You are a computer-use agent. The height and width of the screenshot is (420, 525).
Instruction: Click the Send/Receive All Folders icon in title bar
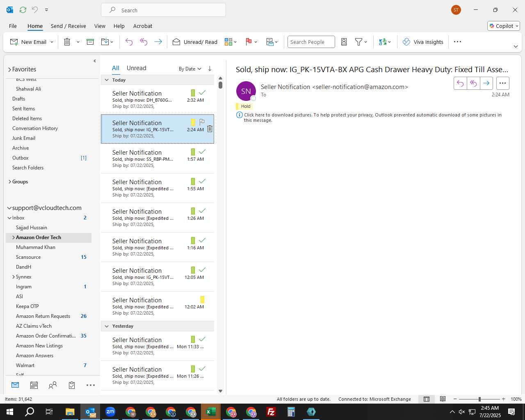pyautogui.click(x=23, y=9)
